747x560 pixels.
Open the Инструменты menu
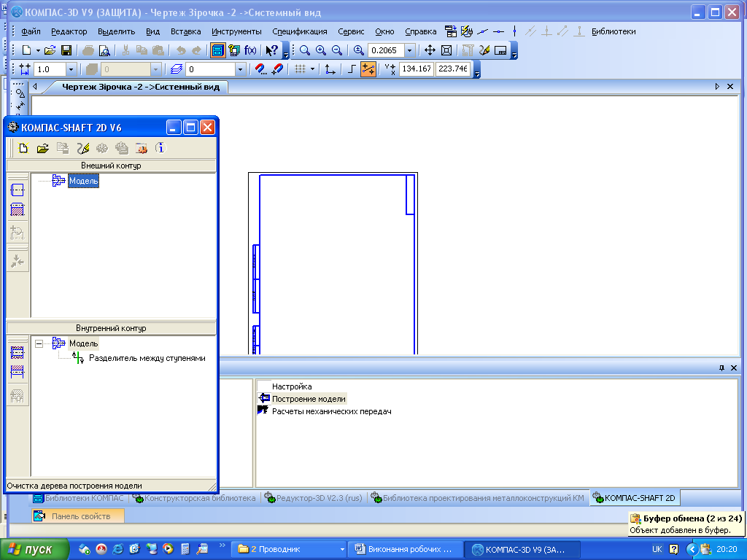click(236, 31)
